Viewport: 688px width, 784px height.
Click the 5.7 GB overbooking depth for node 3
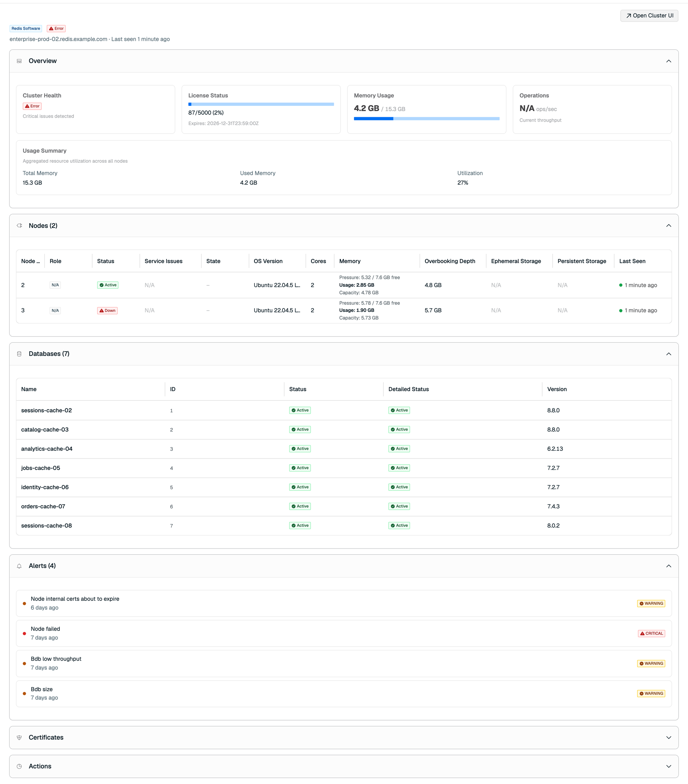point(433,311)
